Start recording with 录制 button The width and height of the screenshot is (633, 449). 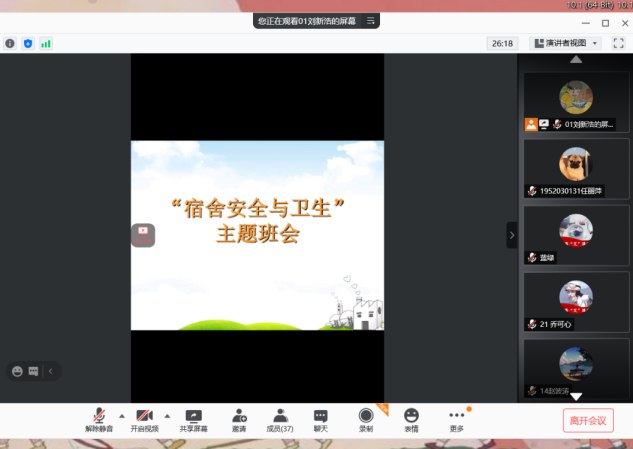click(x=366, y=418)
